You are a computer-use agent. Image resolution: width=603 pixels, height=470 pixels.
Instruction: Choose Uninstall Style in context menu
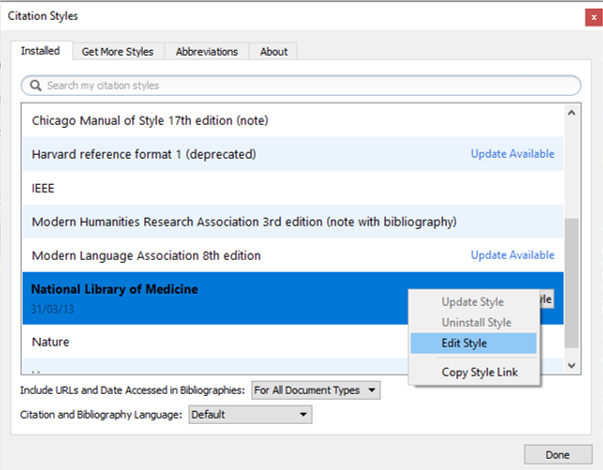pyautogui.click(x=473, y=322)
